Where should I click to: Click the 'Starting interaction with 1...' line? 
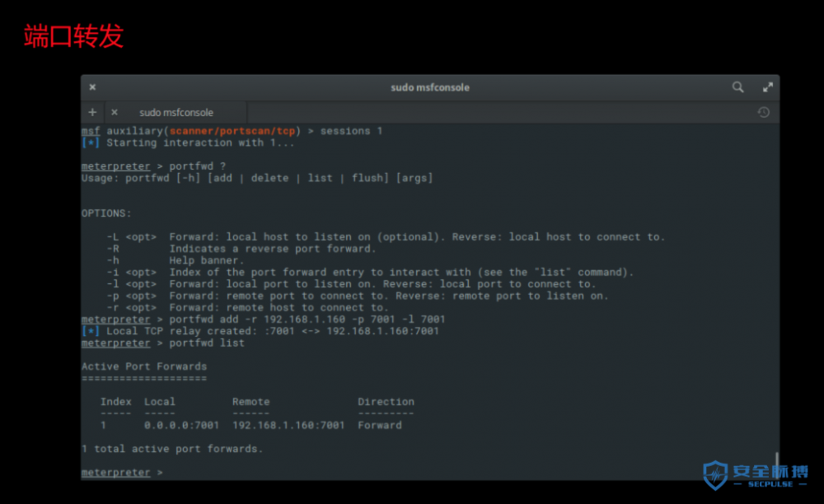(188, 142)
